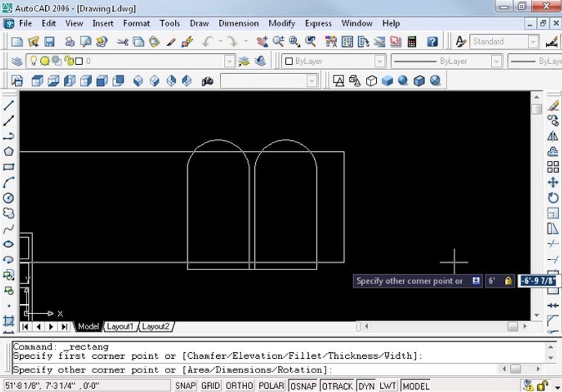Open the Dimension menu
Screen dimensions: 562x392
[x=239, y=23]
